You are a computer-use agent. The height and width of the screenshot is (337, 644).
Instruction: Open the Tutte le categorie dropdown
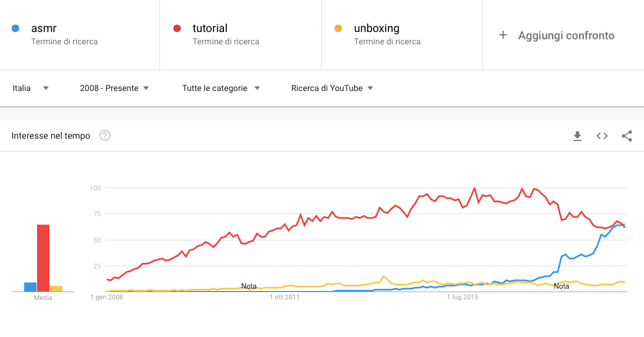221,88
